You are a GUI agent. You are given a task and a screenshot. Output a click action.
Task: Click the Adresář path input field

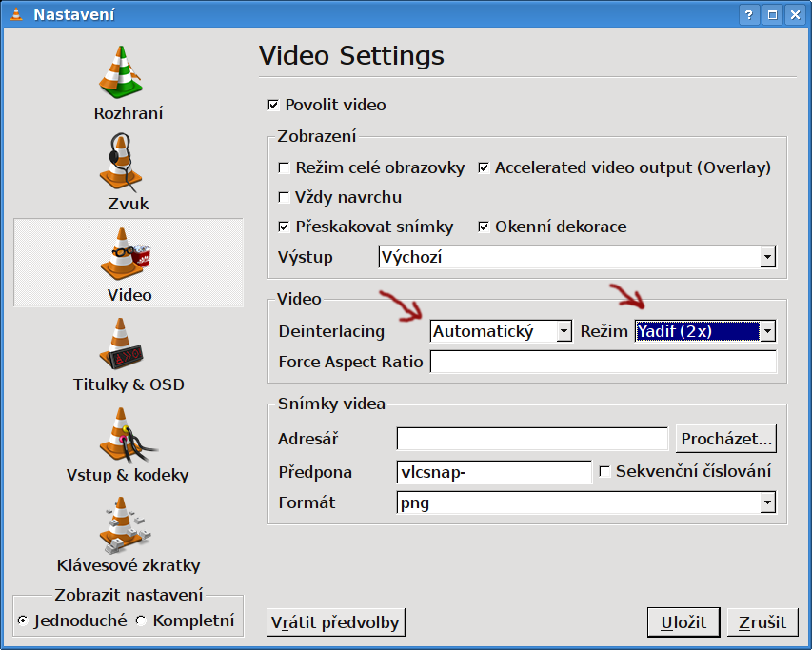[532, 439]
